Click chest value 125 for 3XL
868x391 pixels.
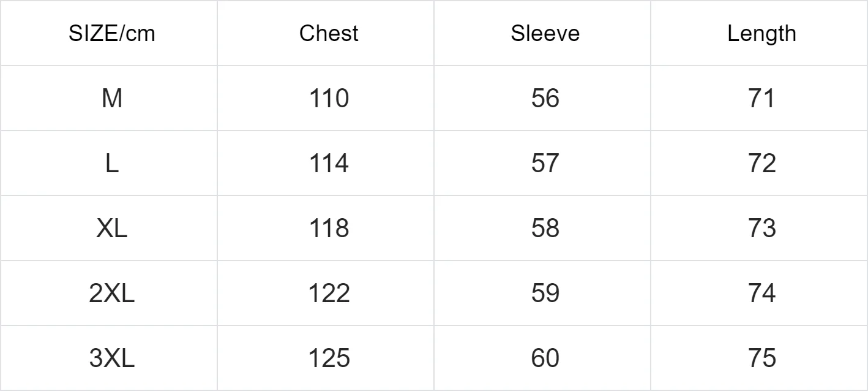click(x=329, y=358)
